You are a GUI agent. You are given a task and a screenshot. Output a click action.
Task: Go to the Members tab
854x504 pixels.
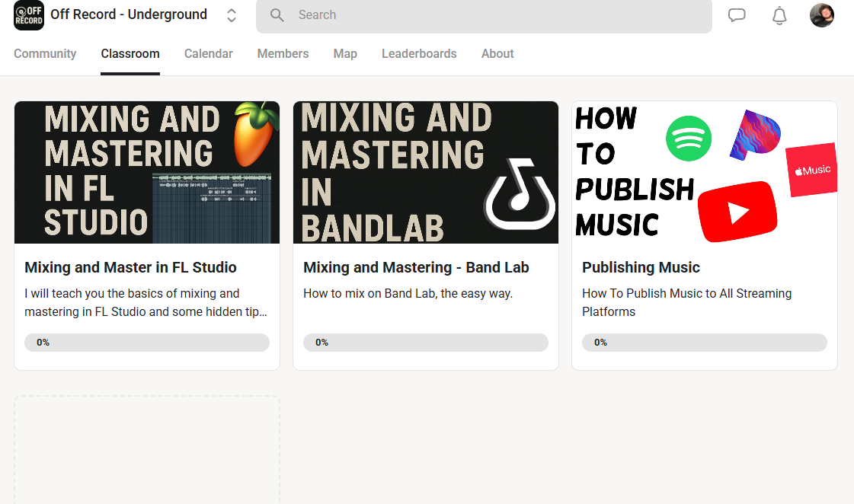[x=283, y=54]
